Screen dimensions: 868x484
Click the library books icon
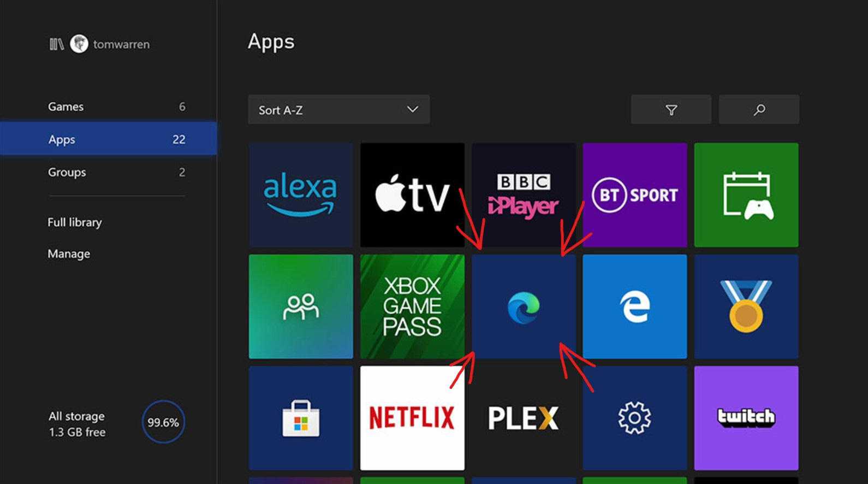coord(57,44)
